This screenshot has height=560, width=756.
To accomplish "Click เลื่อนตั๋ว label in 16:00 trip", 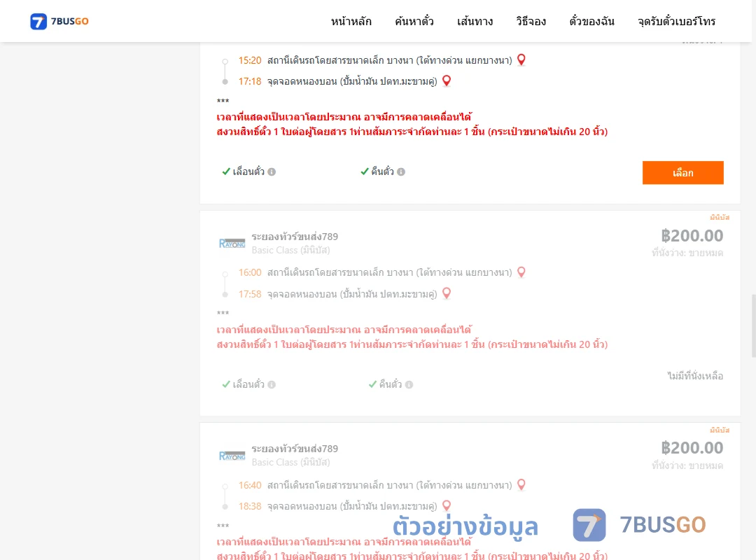I will (248, 384).
